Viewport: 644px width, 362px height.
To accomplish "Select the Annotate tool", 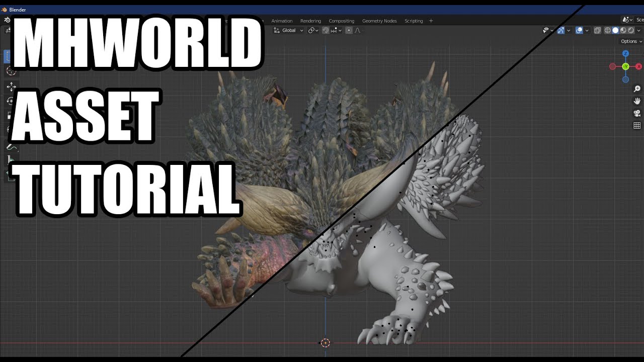I will pyautogui.click(x=11, y=147).
